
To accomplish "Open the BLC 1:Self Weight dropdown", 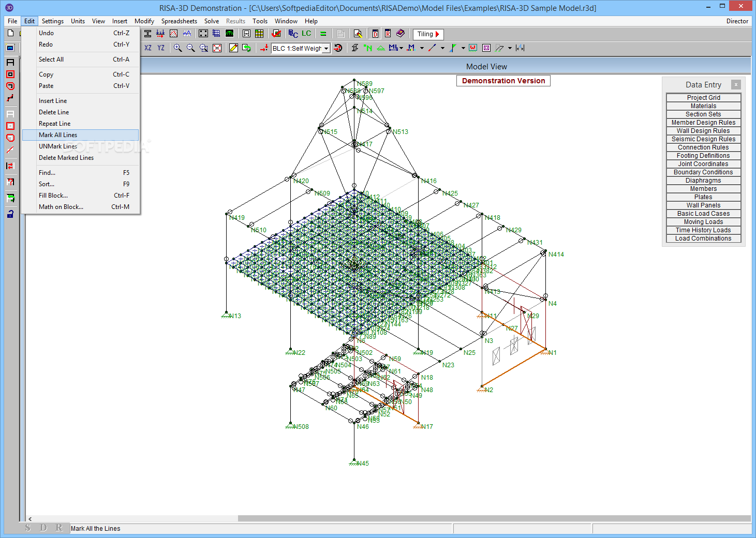I will click(x=326, y=49).
